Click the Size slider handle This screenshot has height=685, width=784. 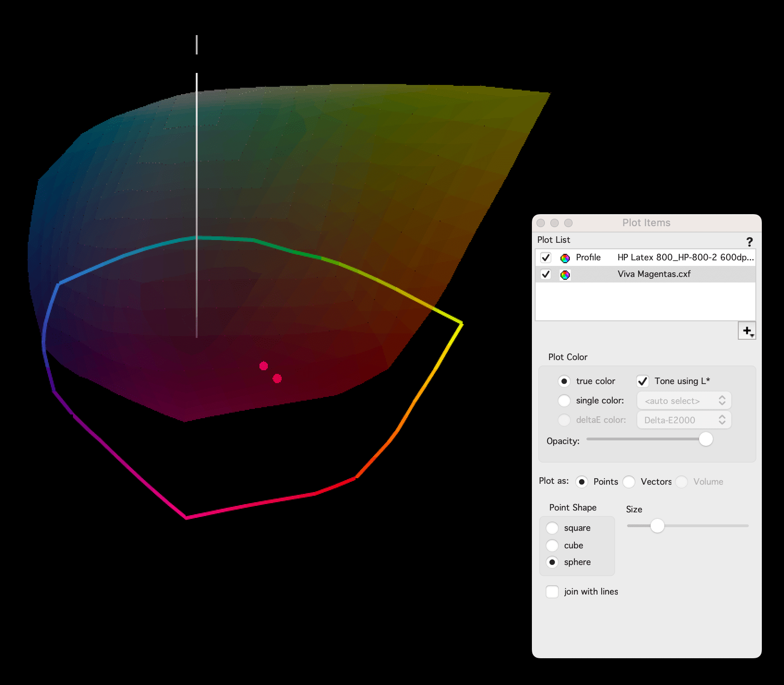(657, 526)
